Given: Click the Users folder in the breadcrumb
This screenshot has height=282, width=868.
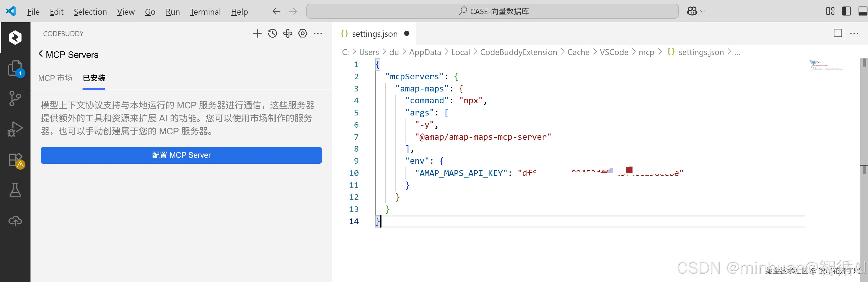Looking at the screenshot, I should pos(369,52).
